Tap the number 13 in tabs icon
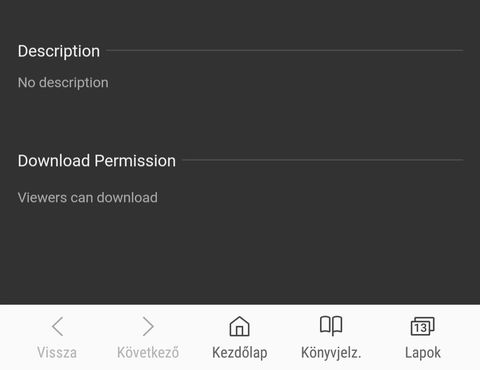The height and width of the screenshot is (370, 480). point(420,328)
